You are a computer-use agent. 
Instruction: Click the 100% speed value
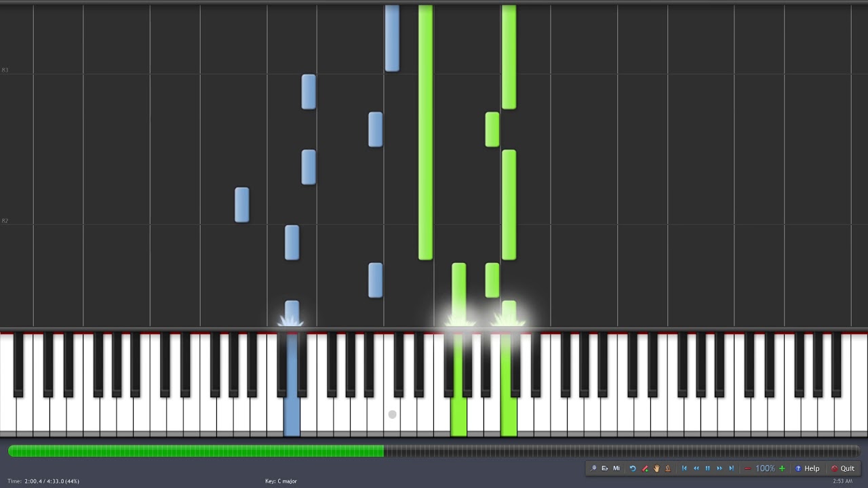[x=765, y=468]
